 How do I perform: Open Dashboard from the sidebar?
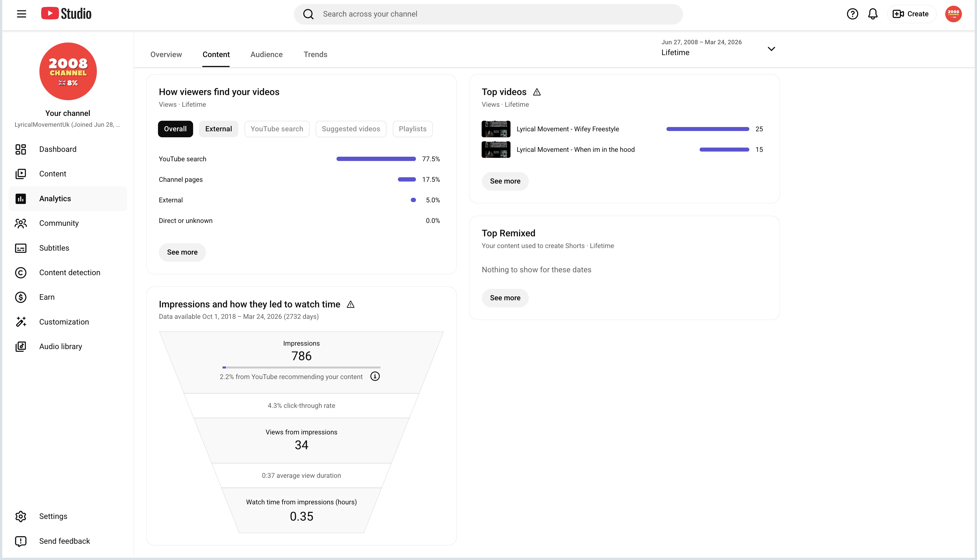(x=68, y=149)
